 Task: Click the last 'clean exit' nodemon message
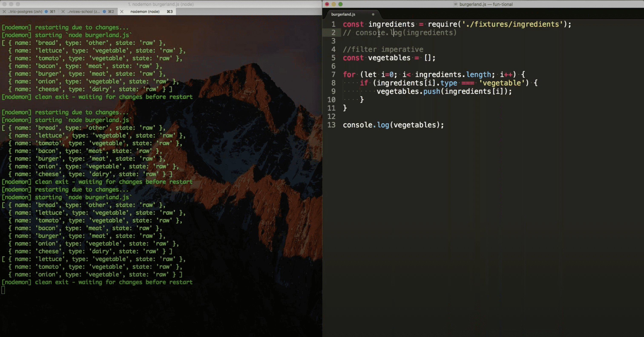[97, 282]
